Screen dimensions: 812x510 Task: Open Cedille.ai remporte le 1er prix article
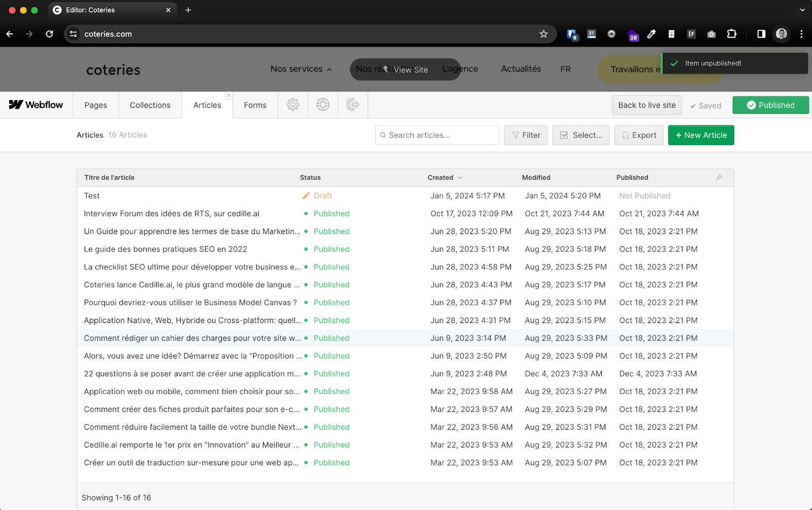(191, 444)
